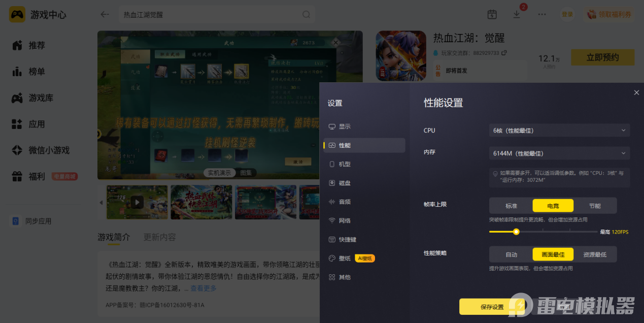Set performance strategy to 画面最佳
Image resolution: width=644 pixels, height=323 pixels.
tap(553, 254)
